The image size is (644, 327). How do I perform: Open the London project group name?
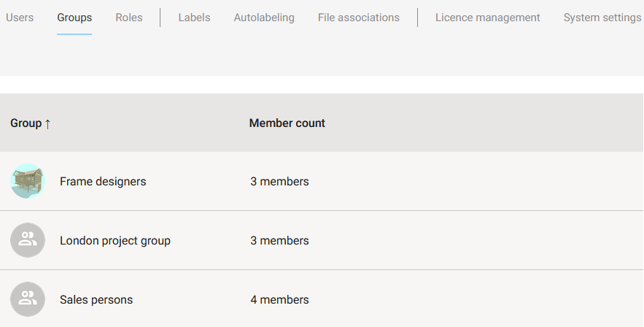115,241
